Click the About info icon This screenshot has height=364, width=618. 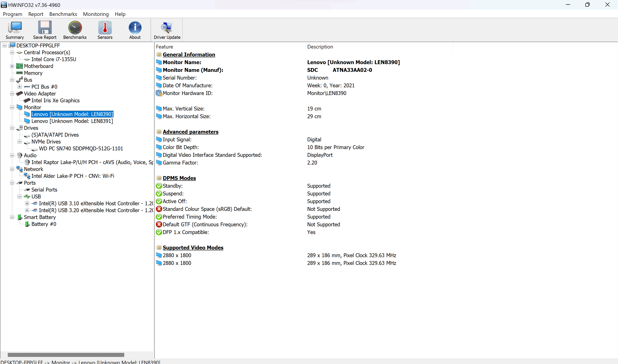[135, 27]
